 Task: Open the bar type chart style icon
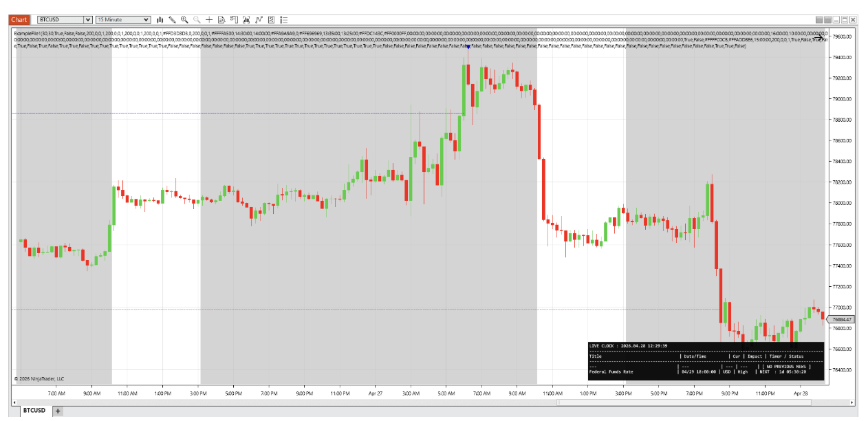[160, 20]
